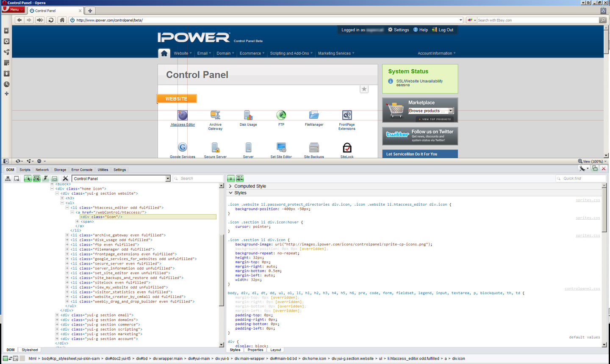610x364 pixels.
Task: Open the Secure Server icon
Action: (215, 147)
